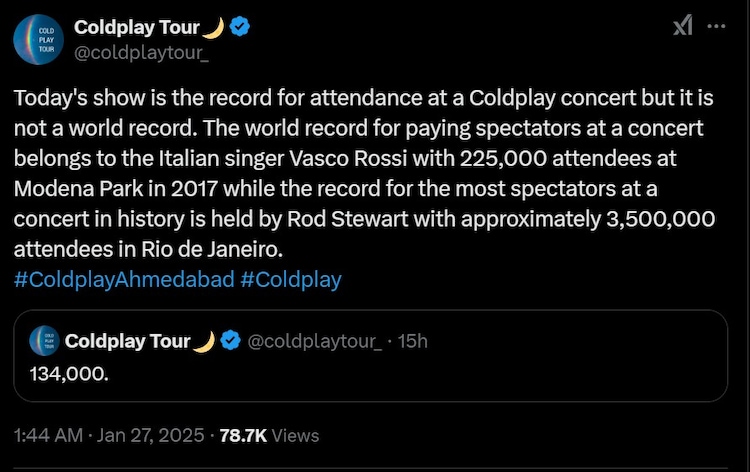
Task: Click the quoted tweet's author name
Action: tap(126, 341)
